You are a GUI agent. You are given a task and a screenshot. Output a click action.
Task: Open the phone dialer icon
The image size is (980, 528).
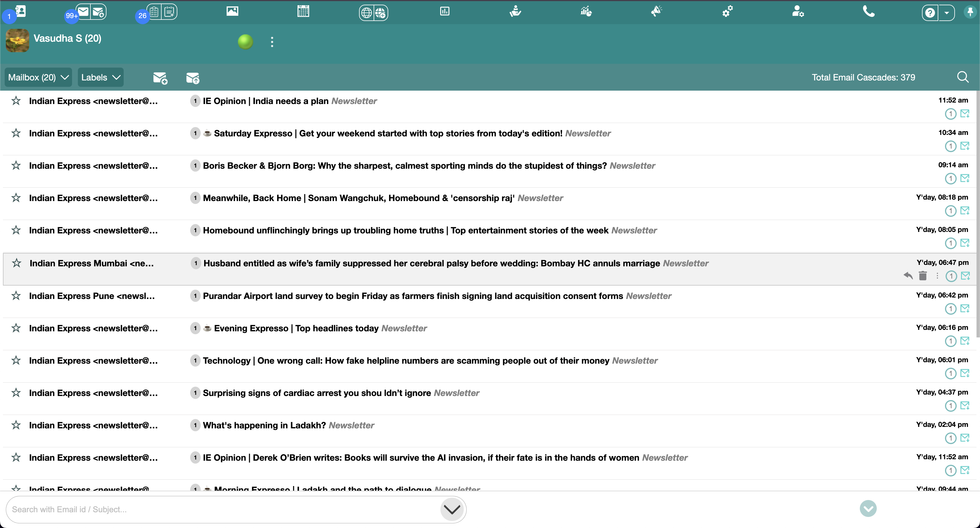click(x=869, y=12)
